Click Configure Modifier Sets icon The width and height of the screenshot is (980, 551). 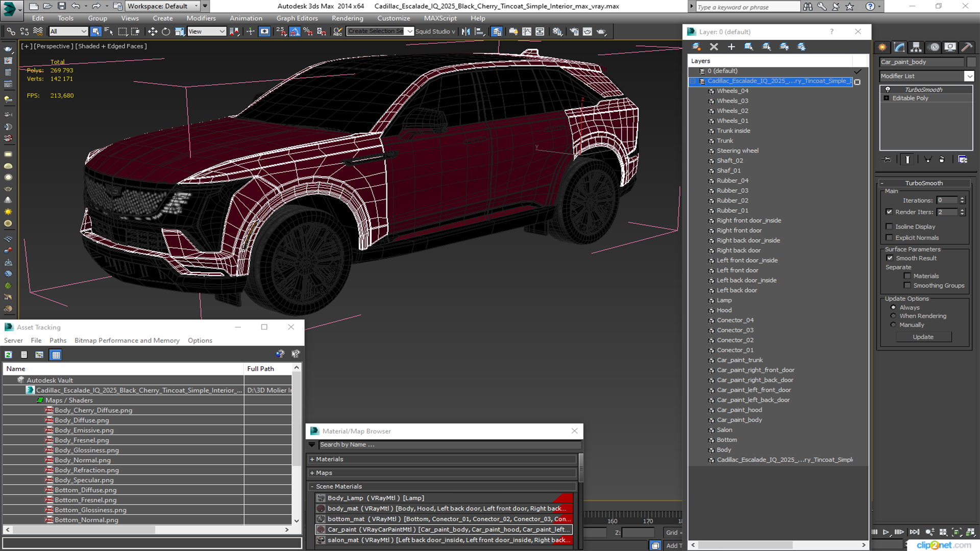[x=963, y=160]
